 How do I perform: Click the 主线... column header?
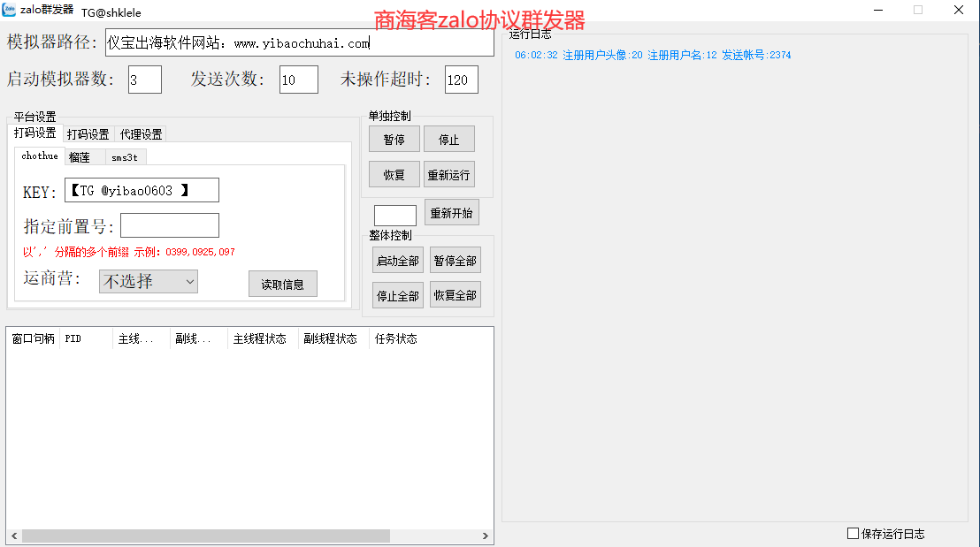pyautogui.click(x=142, y=338)
